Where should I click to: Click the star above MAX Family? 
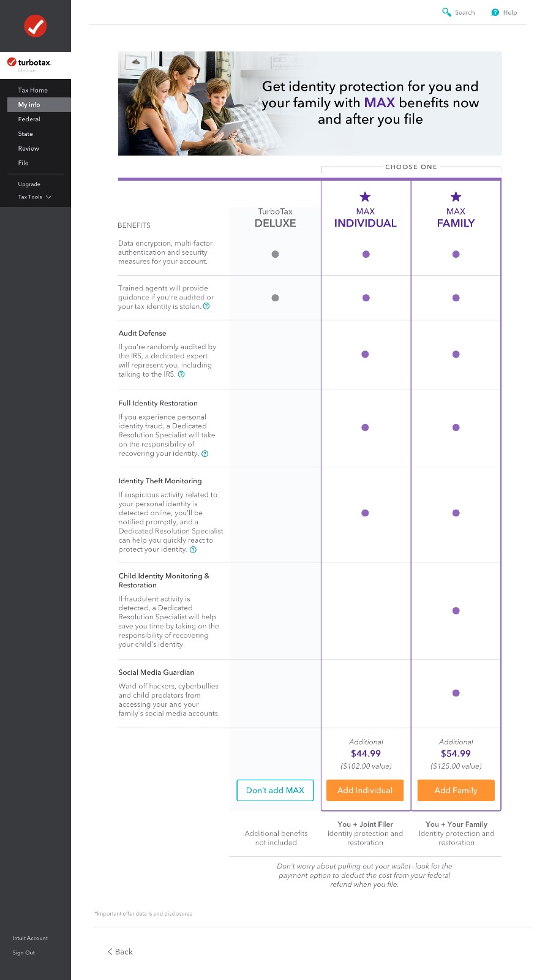tap(456, 197)
